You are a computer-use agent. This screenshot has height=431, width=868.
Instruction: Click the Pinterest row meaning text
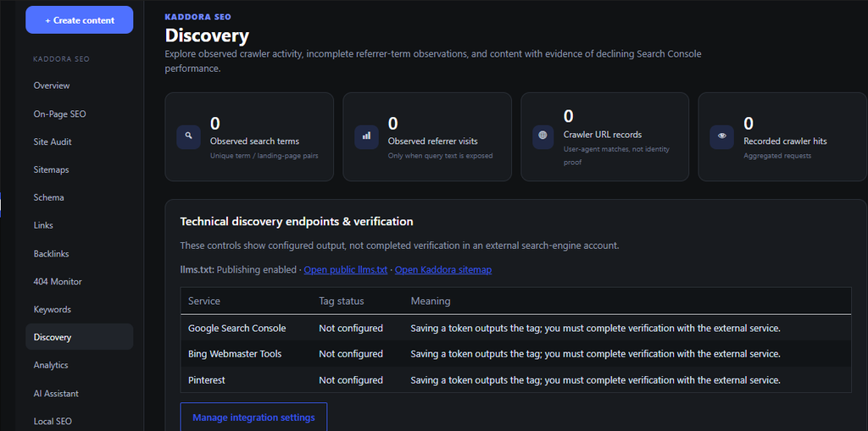tap(596, 380)
